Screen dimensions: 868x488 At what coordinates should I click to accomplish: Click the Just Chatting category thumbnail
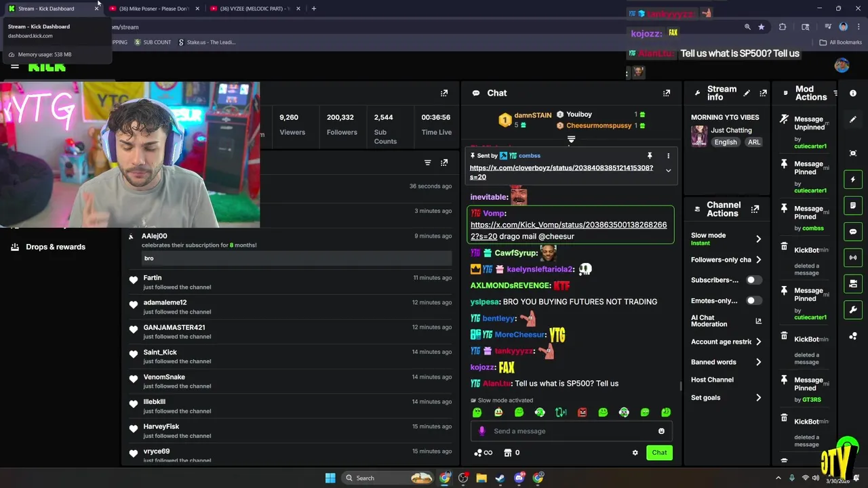pos(699,136)
